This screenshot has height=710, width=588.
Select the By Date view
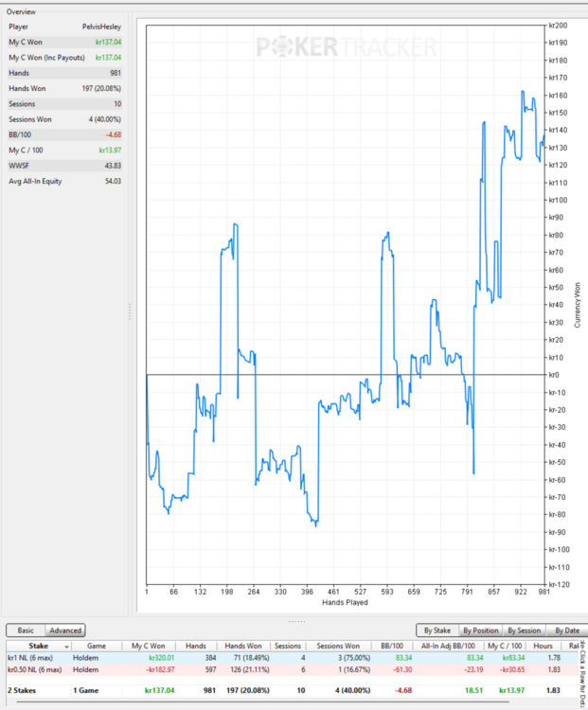click(567, 630)
